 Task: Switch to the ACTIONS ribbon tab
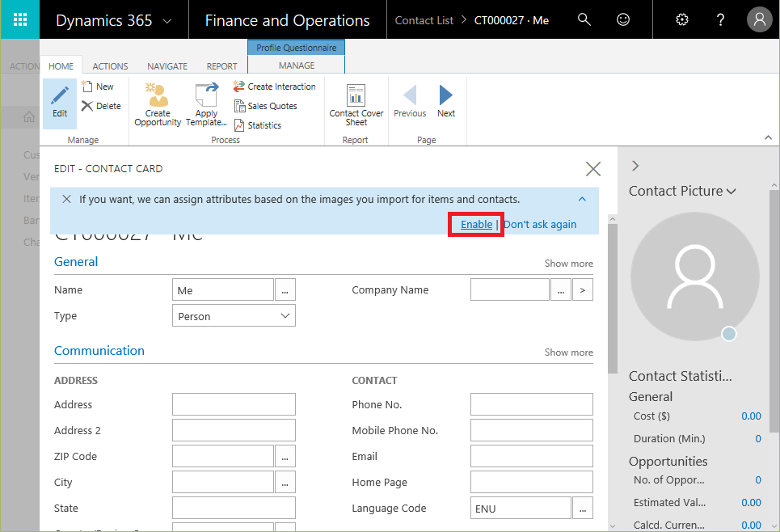110,66
